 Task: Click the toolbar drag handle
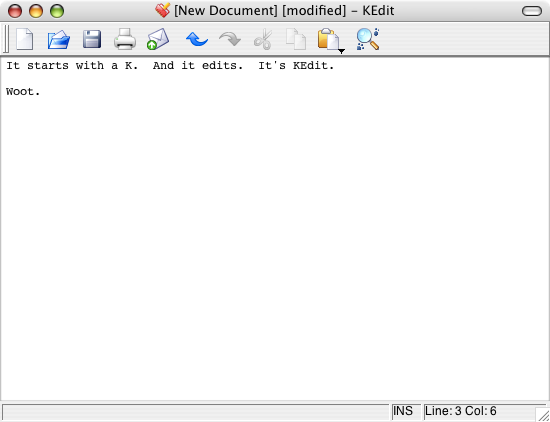[x=6, y=39]
